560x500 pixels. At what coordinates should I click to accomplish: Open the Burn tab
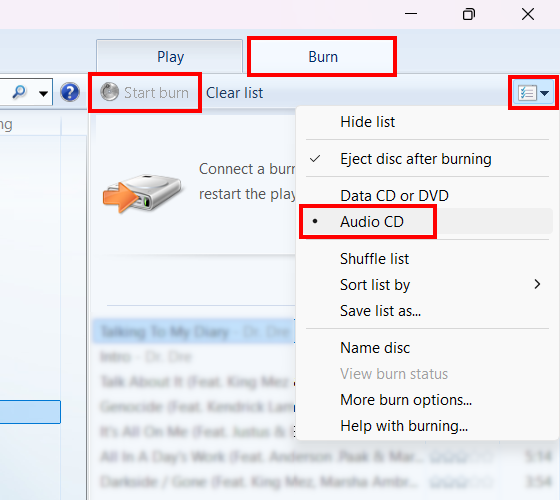[322, 56]
